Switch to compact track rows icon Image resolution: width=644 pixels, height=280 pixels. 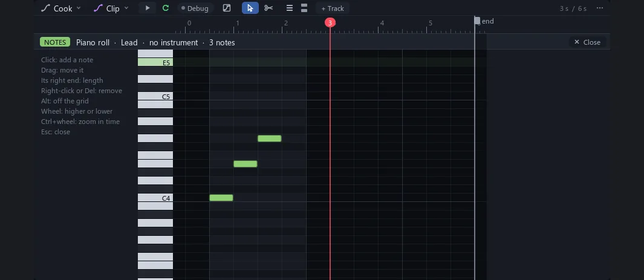click(x=290, y=8)
